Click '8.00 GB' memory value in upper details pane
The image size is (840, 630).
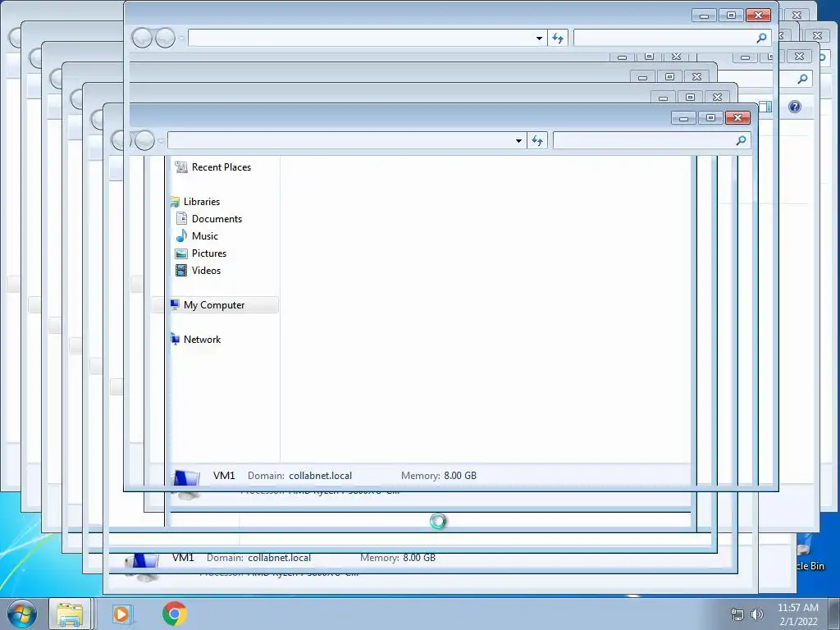[460, 476]
